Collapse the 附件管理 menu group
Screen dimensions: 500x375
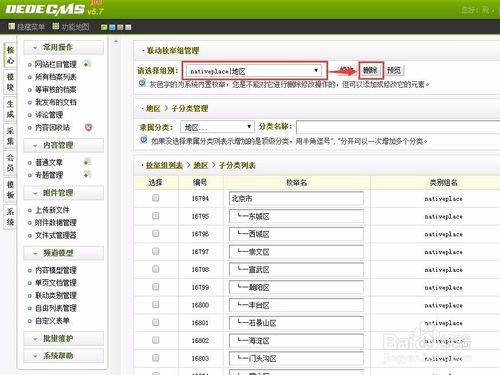[63, 193]
